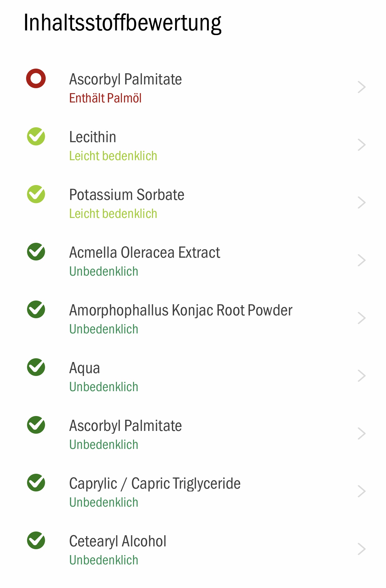Click the light green checkmark beside Potassium Sorbate
Image resolution: width=386 pixels, height=588 pixels.
click(x=36, y=194)
